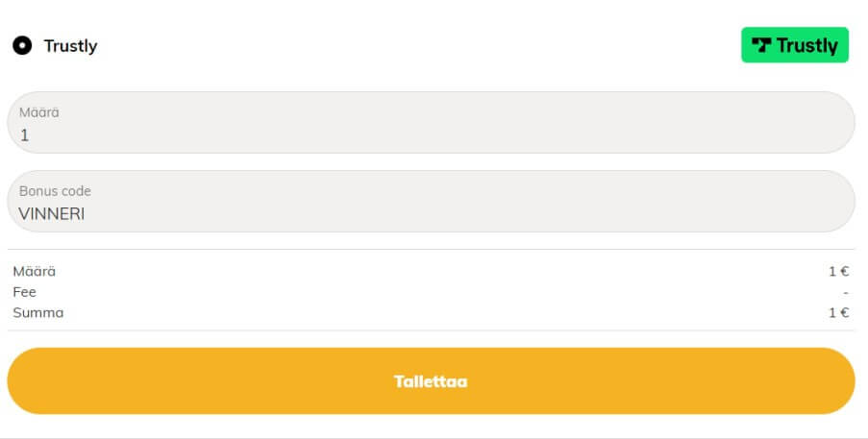Click the Summa total of 1 €

pos(838,312)
